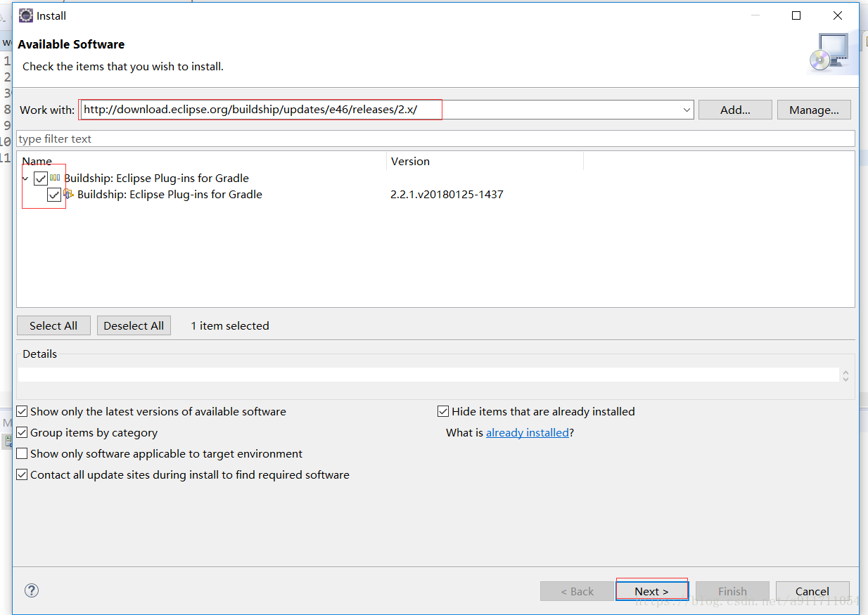
Task: Click the Details text area
Action: coord(428,375)
